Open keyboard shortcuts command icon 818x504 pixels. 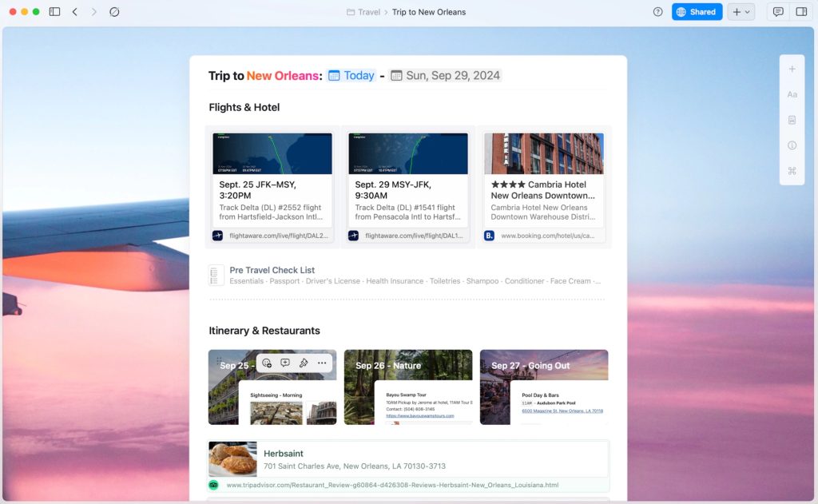(792, 171)
